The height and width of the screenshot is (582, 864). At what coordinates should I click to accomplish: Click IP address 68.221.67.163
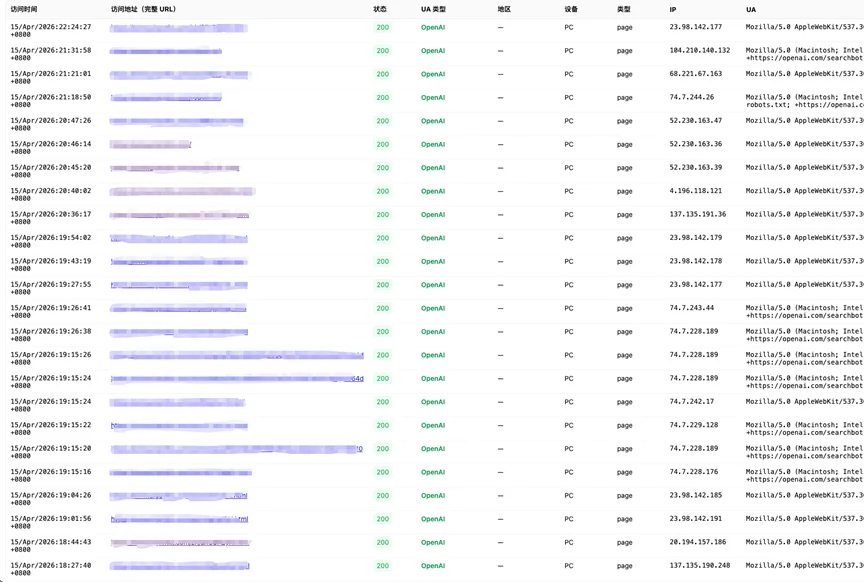click(695, 74)
